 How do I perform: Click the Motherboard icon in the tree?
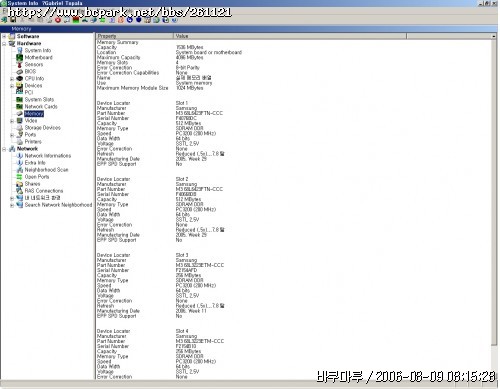20,57
